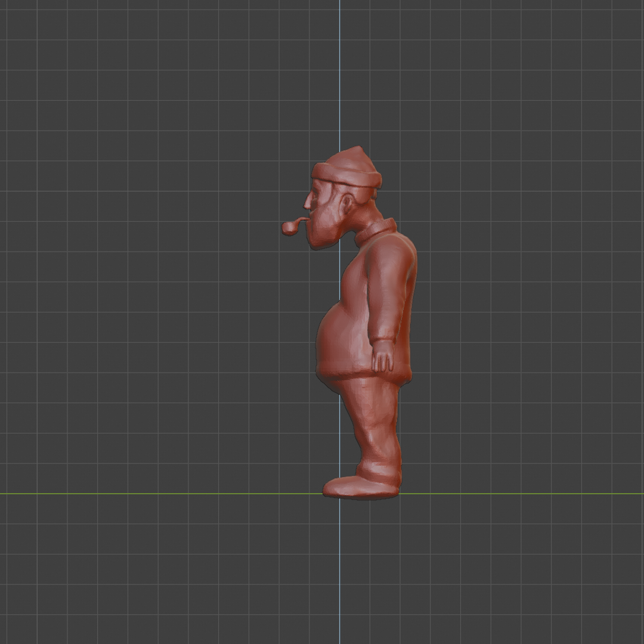Click the figure's beanie hat
The width and height of the screenshot is (644, 644).
coord(347,168)
